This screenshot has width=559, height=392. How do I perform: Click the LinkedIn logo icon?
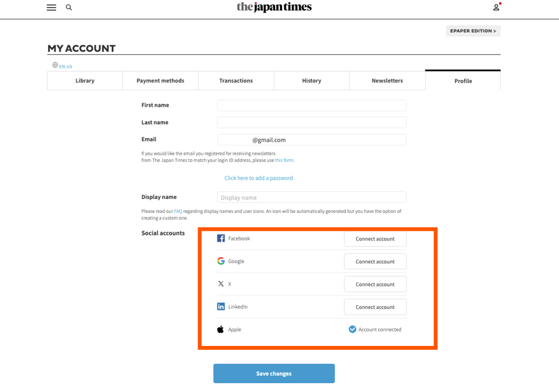tap(221, 306)
